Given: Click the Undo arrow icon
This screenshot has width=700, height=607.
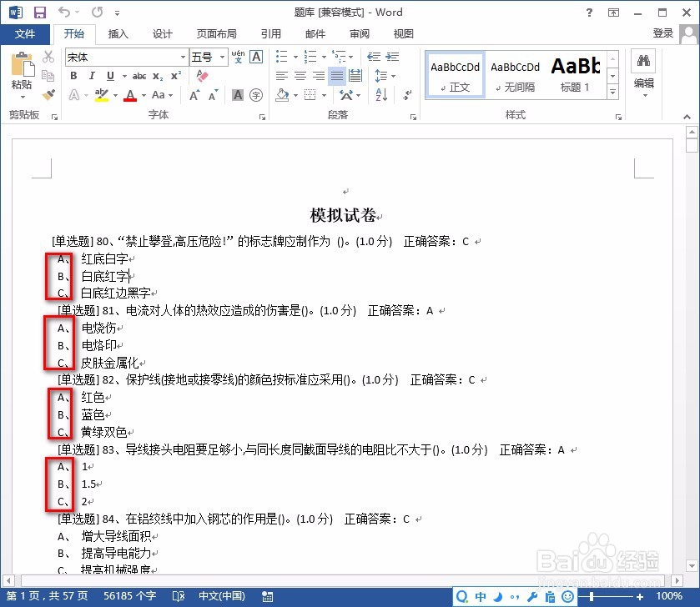Looking at the screenshot, I should click(64, 12).
